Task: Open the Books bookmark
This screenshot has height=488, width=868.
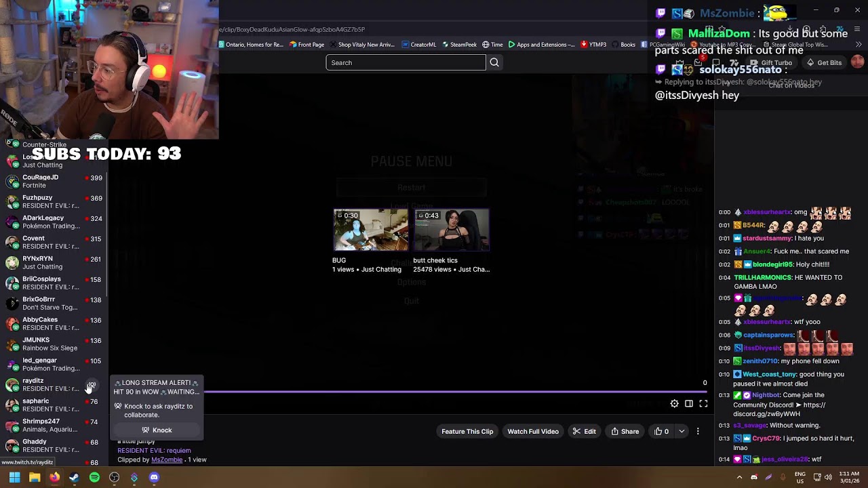Action: (624, 45)
